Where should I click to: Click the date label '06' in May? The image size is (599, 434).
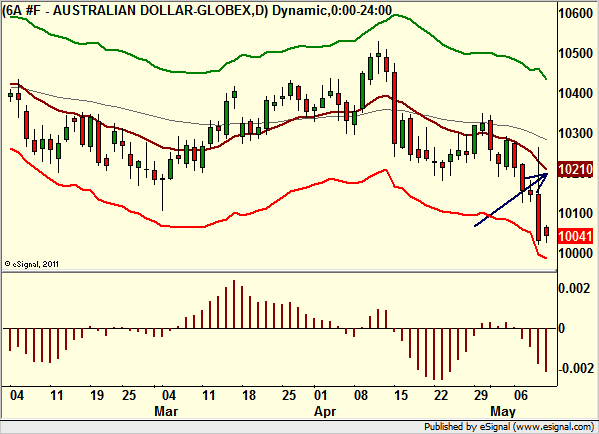click(x=521, y=395)
